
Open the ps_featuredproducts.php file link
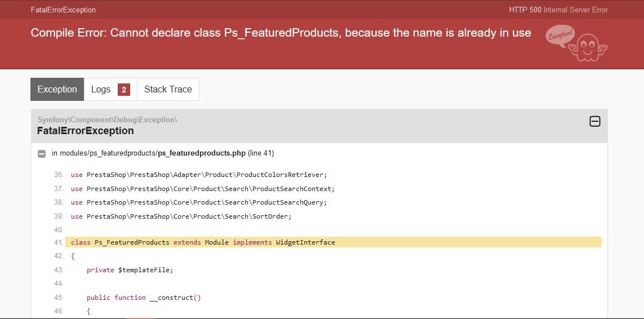pyautogui.click(x=202, y=153)
